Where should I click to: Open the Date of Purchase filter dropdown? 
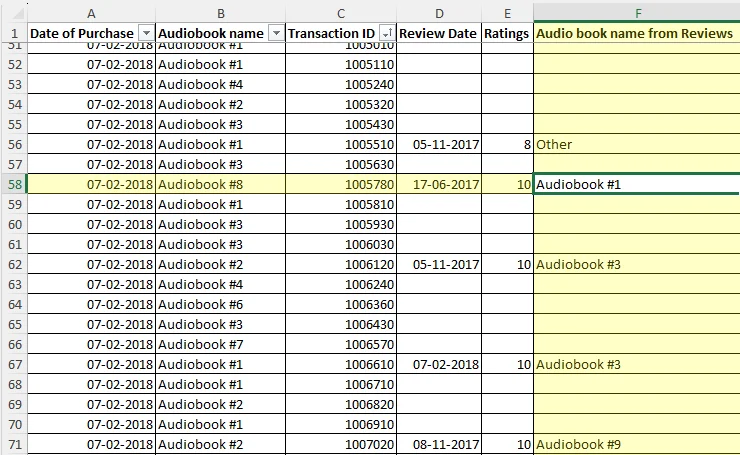[x=146, y=34]
